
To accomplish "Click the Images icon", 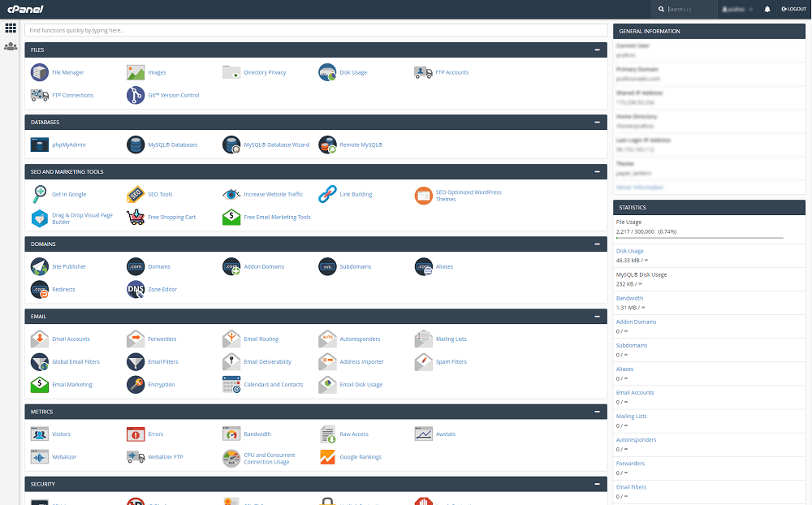I will tap(136, 72).
